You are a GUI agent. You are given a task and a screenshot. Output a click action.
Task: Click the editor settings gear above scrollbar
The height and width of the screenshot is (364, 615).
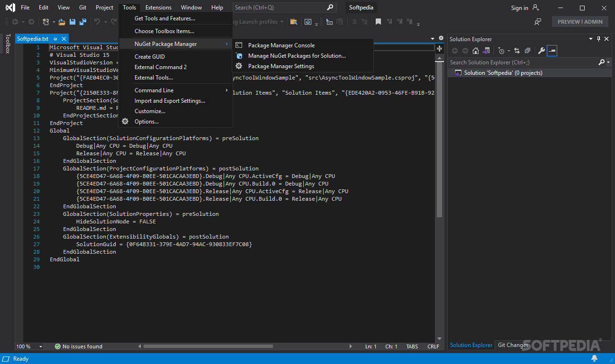tap(441, 38)
